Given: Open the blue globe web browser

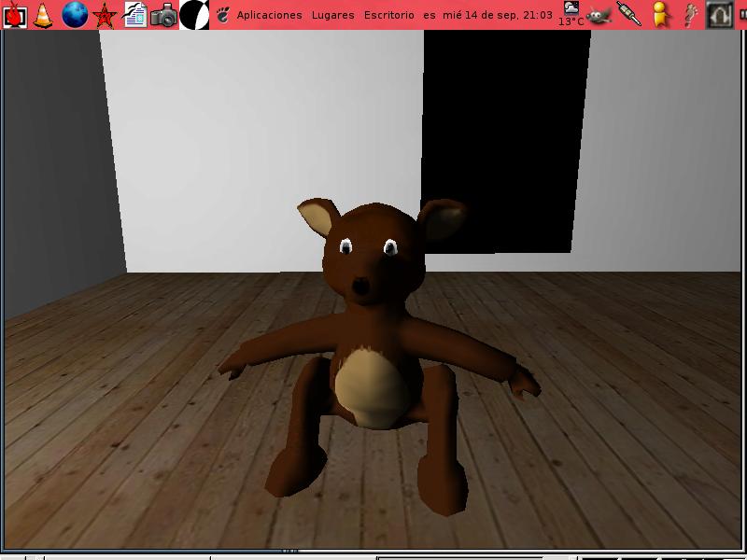Looking at the screenshot, I should coord(75,15).
